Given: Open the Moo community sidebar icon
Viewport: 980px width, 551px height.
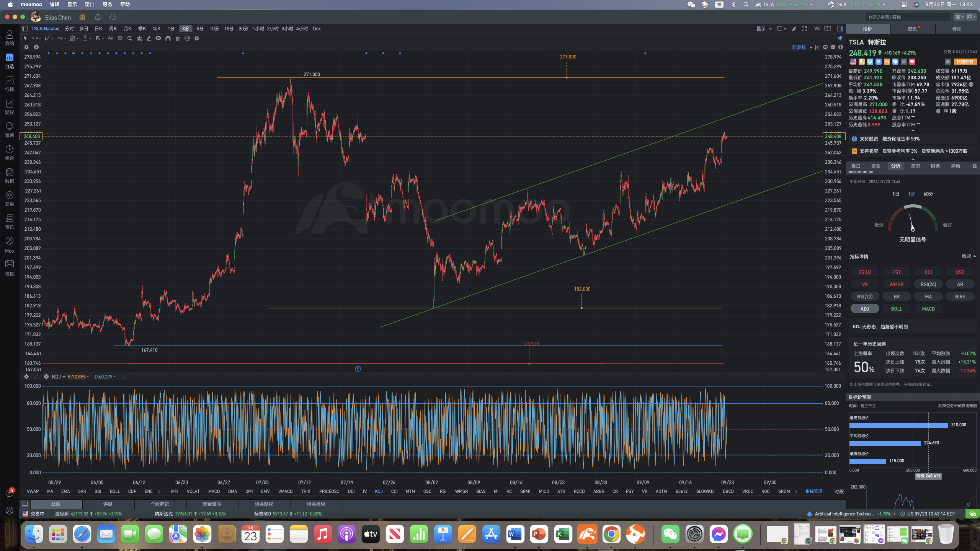Looking at the screenshot, I should 10,245.
